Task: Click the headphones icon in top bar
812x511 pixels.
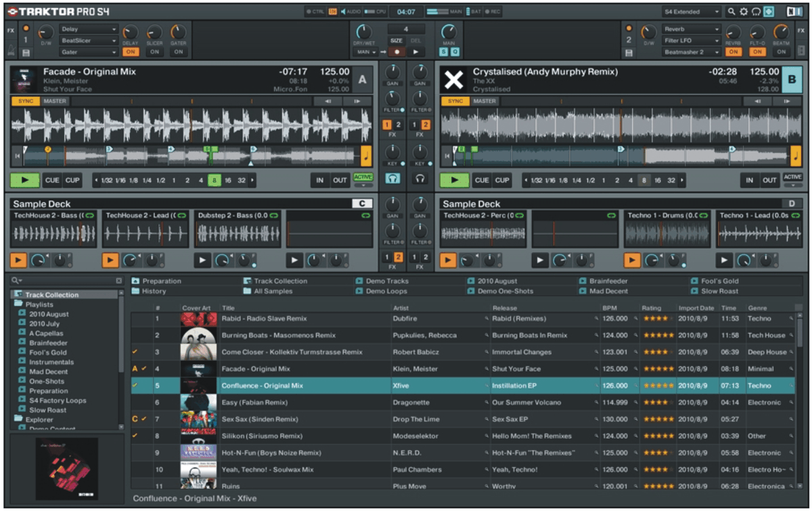Action: tap(757, 12)
